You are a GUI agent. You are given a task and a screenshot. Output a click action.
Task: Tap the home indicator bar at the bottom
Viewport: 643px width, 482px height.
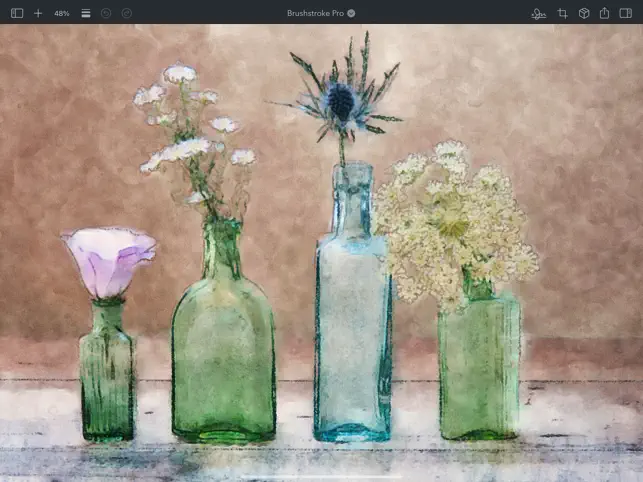pyautogui.click(x=322, y=477)
